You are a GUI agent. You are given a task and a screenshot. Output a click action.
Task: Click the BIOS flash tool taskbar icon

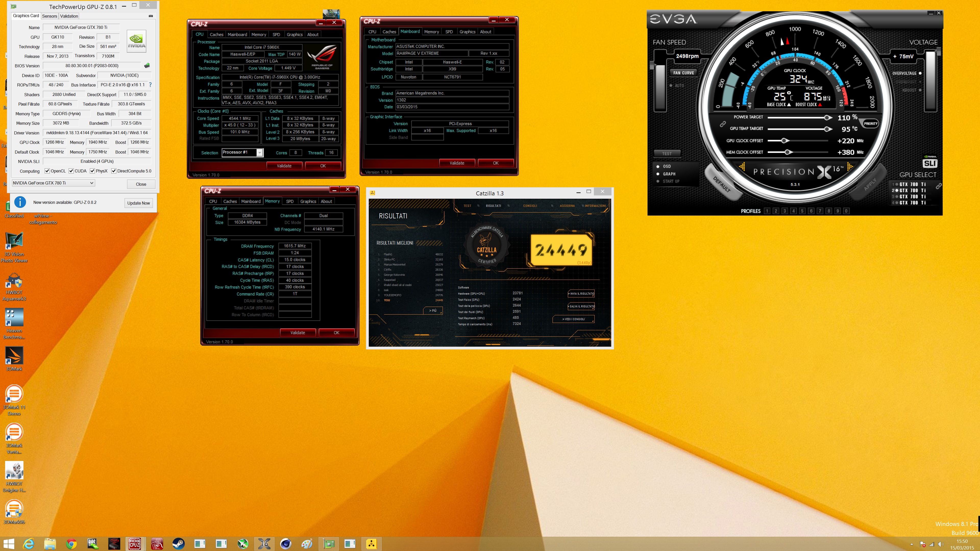click(x=92, y=543)
